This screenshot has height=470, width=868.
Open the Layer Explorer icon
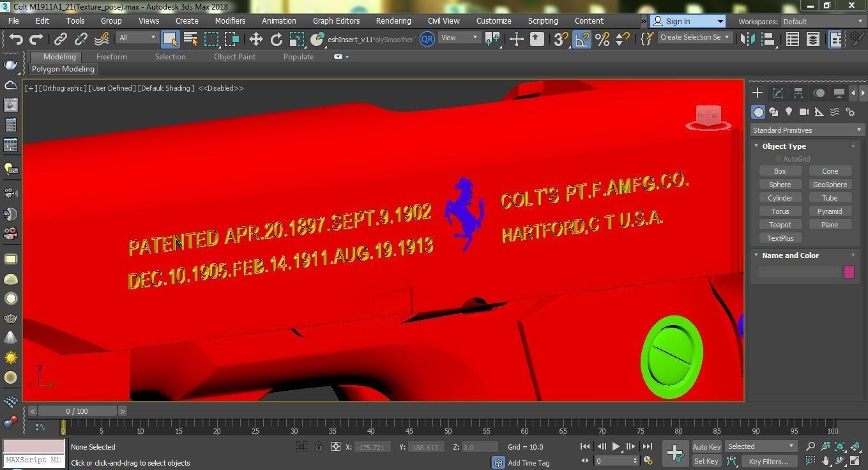click(x=813, y=39)
